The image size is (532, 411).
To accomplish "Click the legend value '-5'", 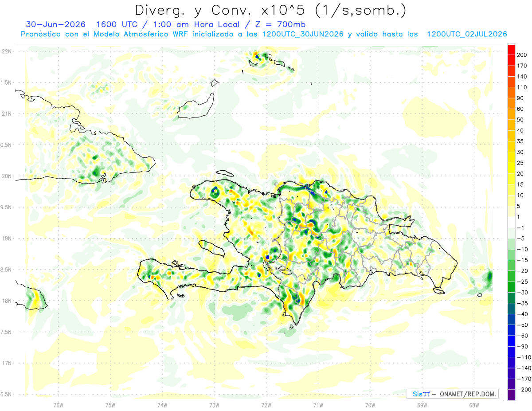I will pyautogui.click(x=521, y=239).
